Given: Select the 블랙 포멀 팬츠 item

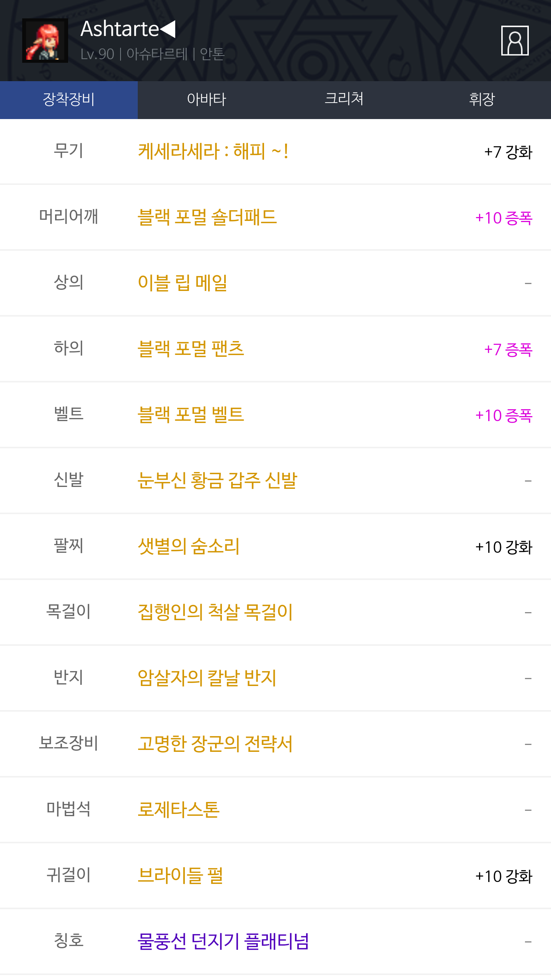Looking at the screenshot, I should coord(191,349).
